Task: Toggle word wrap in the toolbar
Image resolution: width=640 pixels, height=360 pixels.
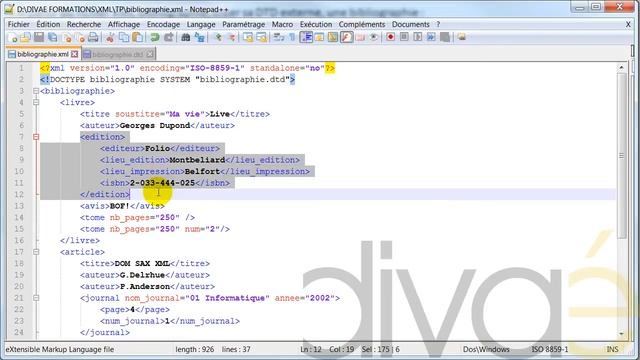Action: 279,38
